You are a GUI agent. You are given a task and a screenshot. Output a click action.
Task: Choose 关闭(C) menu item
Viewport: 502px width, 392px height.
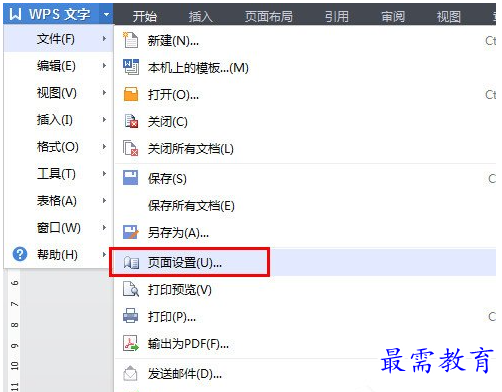(305, 122)
